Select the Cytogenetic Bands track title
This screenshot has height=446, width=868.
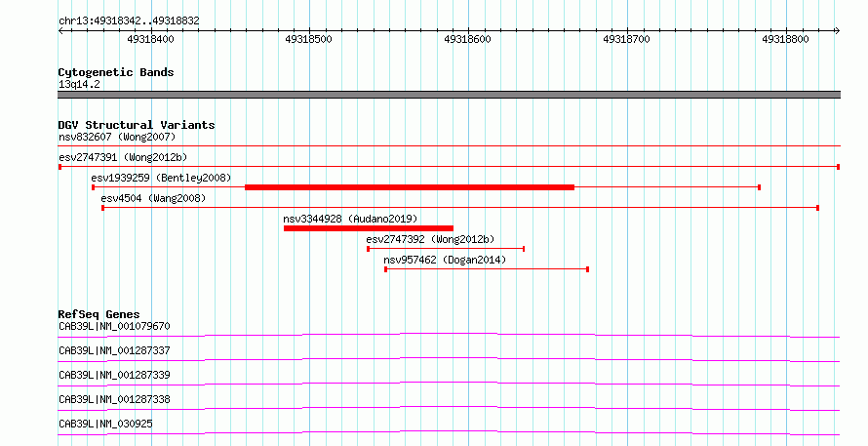pos(116,72)
